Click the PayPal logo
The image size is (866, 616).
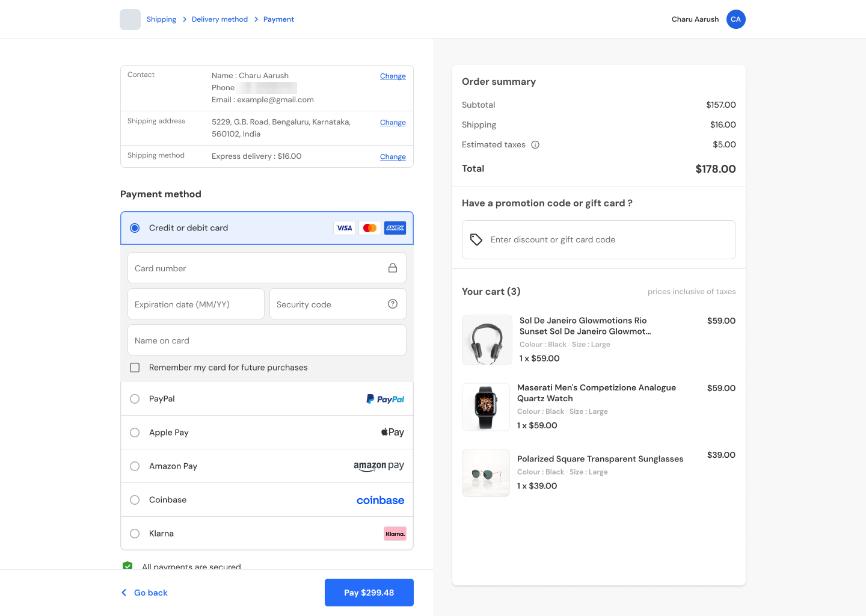[x=385, y=399]
